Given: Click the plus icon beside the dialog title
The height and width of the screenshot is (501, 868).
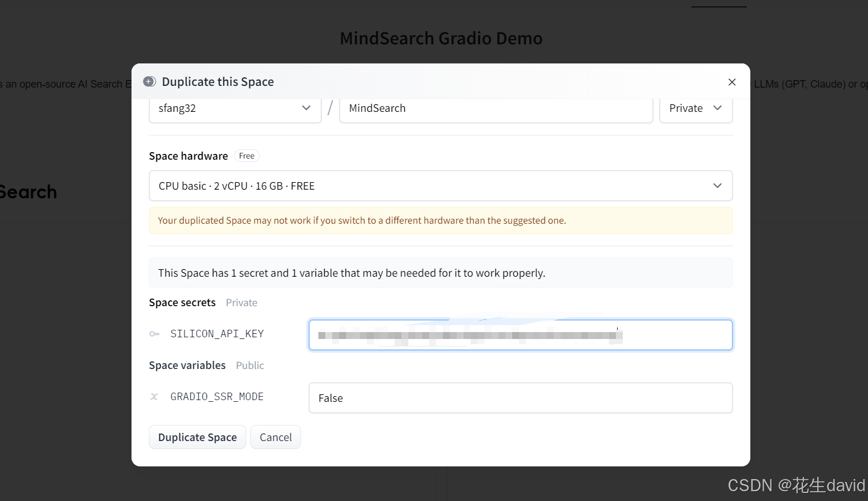Looking at the screenshot, I should pos(149,82).
